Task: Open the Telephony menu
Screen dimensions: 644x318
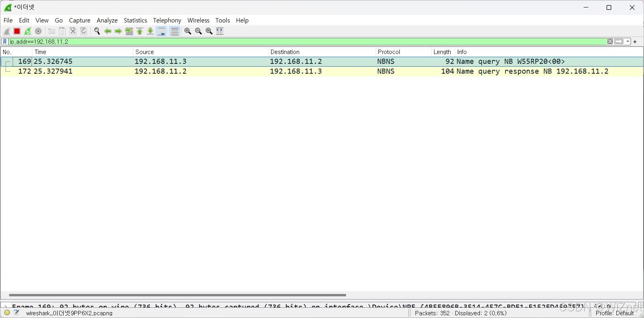Action: (x=167, y=20)
